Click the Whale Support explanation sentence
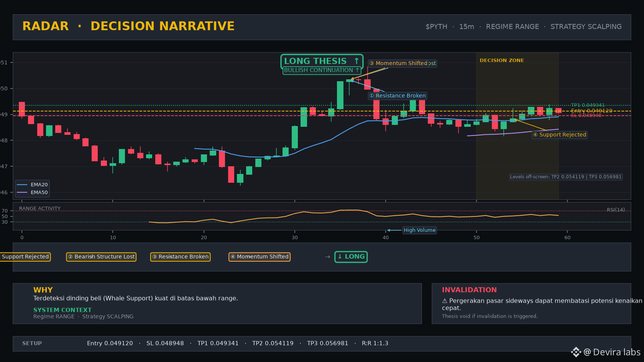 tap(136, 298)
